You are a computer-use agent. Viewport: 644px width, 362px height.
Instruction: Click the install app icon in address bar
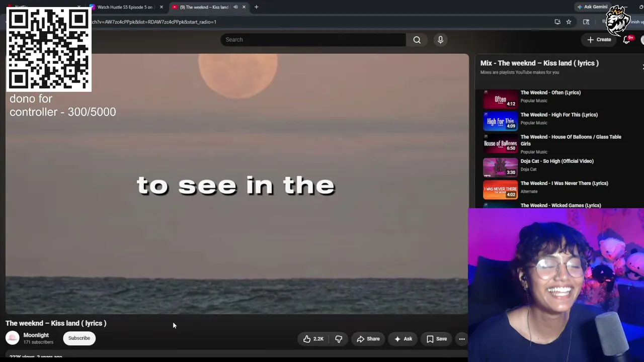(557, 22)
